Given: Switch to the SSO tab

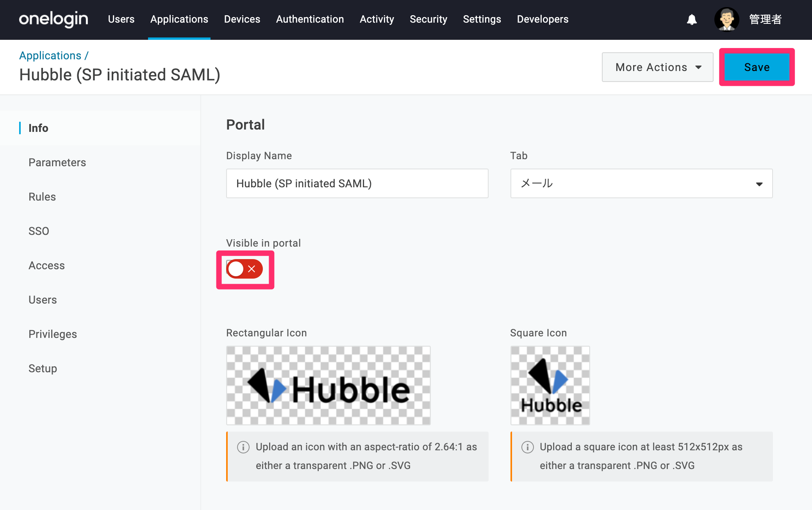Looking at the screenshot, I should [x=39, y=231].
